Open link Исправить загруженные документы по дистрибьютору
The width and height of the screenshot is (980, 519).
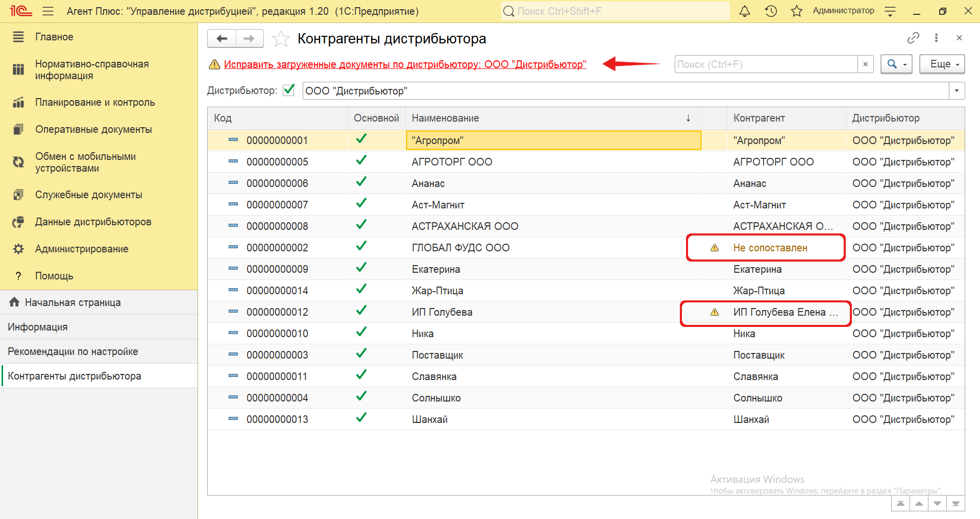(x=405, y=64)
